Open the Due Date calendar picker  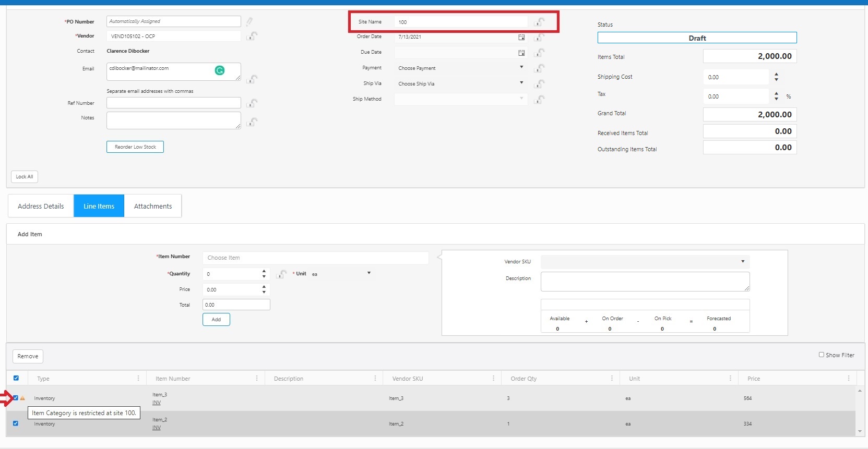pos(521,53)
